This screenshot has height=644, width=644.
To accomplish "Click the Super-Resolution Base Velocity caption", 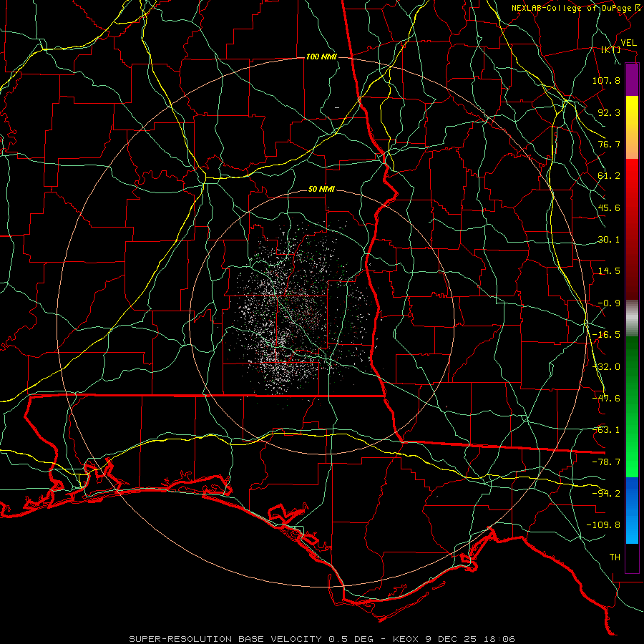I will (322, 639).
